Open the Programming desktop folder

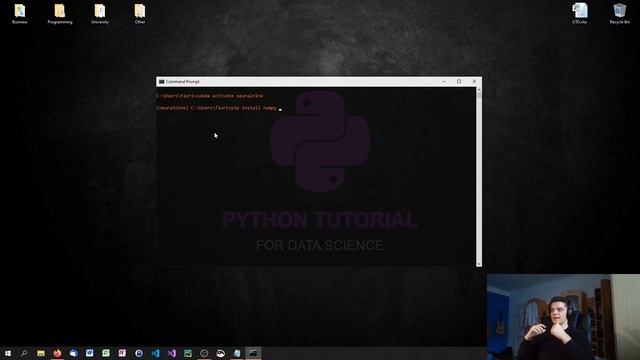pos(60,13)
